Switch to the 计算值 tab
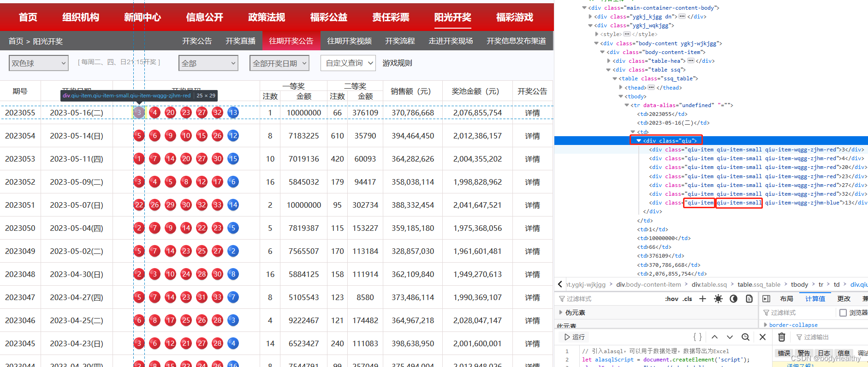Viewport: 868px width, 367px height. tap(815, 299)
